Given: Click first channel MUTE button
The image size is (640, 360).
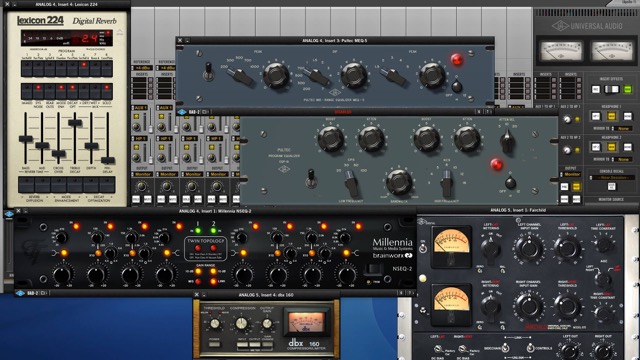Looking at the screenshot, I should 148,199.
